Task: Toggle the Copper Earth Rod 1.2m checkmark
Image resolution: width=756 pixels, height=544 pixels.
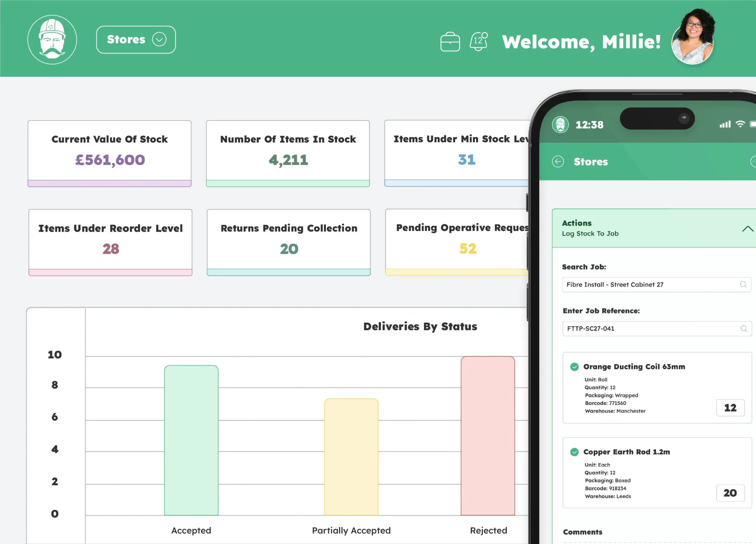Action: (574, 452)
